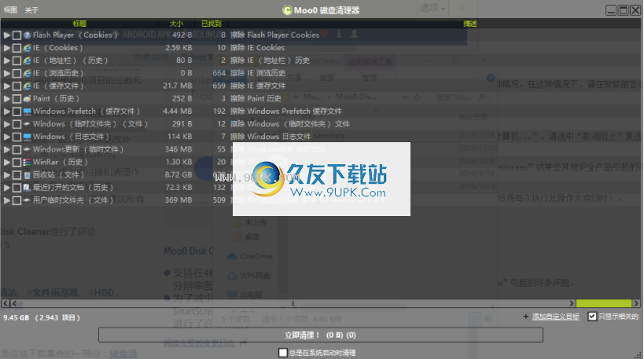This screenshot has height=359, width=644.
Task: Click the 立即清理 button
Action: (320, 335)
